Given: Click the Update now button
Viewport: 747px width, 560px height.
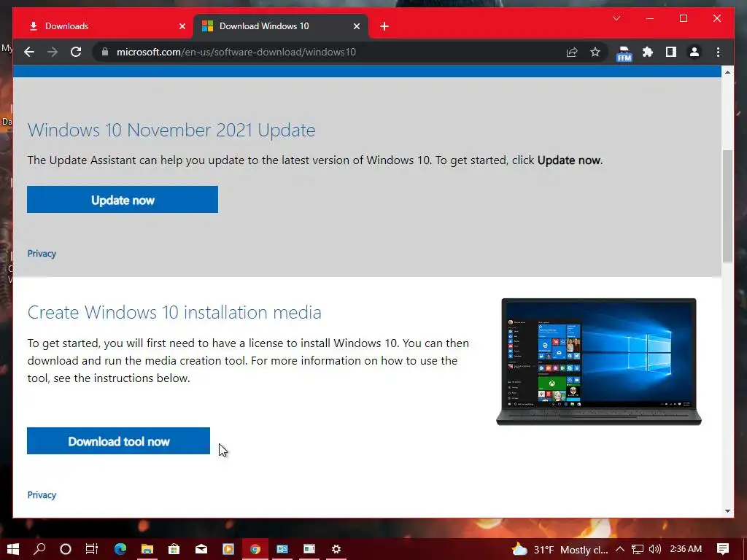Looking at the screenshot, I should (x=123, y=200).
